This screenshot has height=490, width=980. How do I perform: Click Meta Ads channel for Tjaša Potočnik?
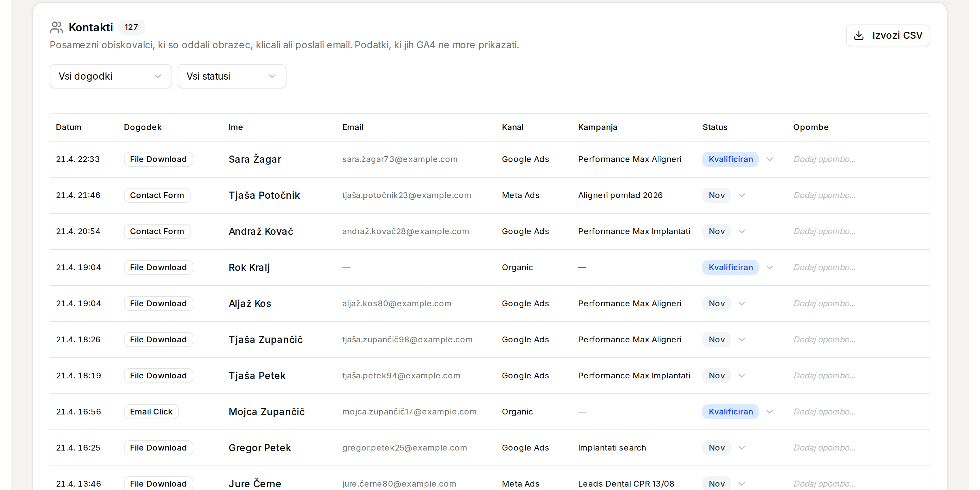coord(520,196)
